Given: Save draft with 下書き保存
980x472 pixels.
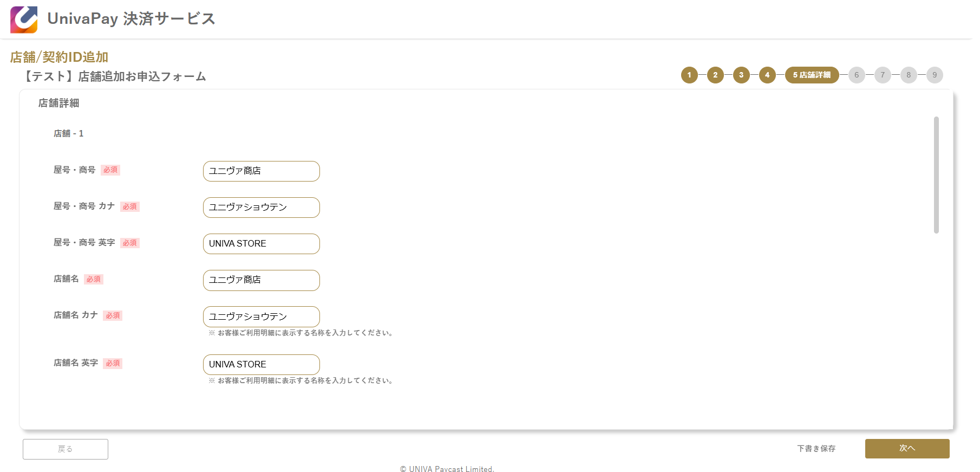Looking at the screenshot, I should (x=816, y=449).
